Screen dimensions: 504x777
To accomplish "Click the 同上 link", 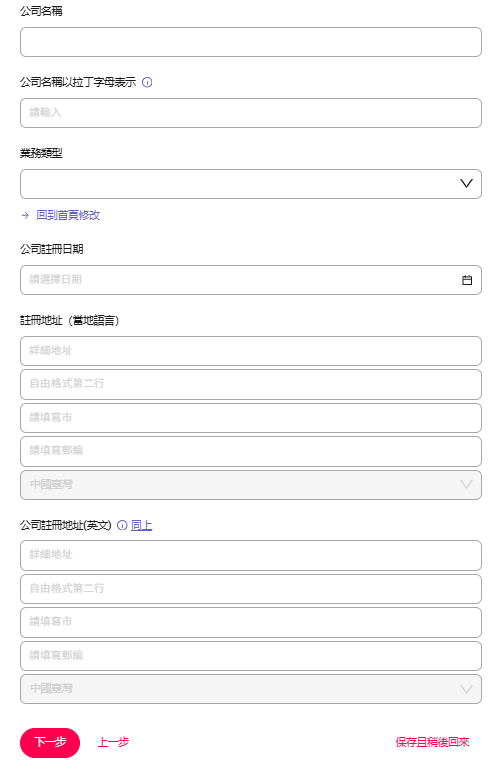I will 141,525.
